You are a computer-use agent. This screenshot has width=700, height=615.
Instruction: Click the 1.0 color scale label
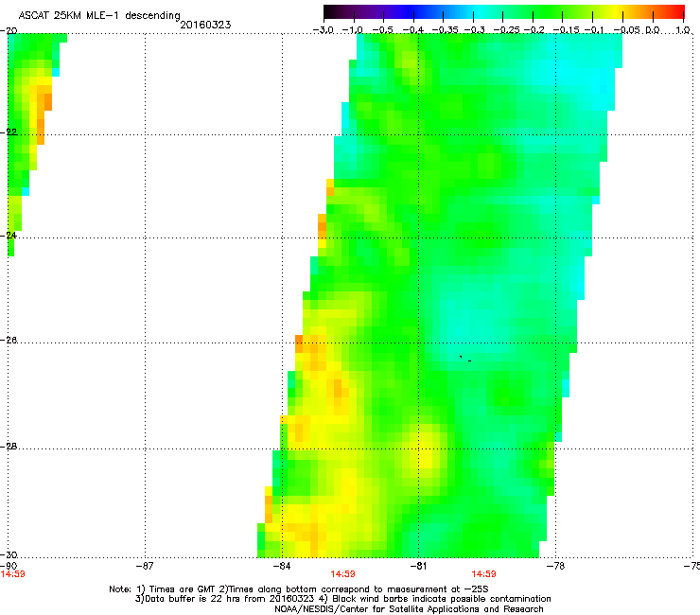pyautogui.click(x=683, y=30)
